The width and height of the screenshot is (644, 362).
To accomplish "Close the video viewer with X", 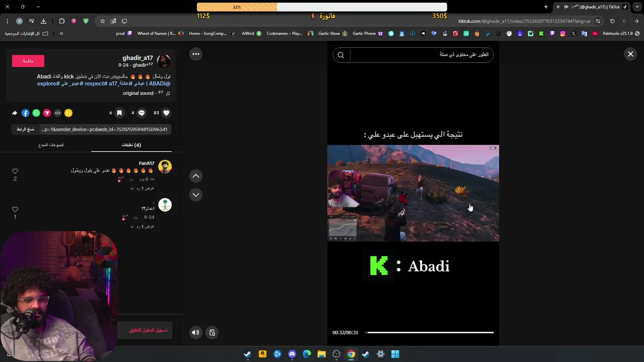I will pos(630,54).
